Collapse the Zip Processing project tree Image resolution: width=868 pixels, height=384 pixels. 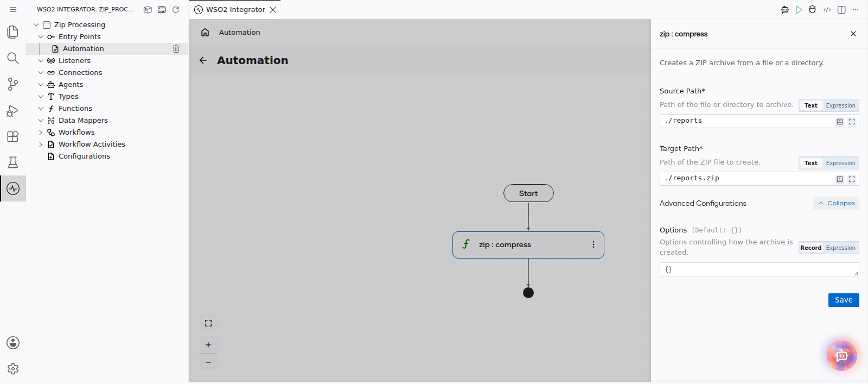(36, 25)
